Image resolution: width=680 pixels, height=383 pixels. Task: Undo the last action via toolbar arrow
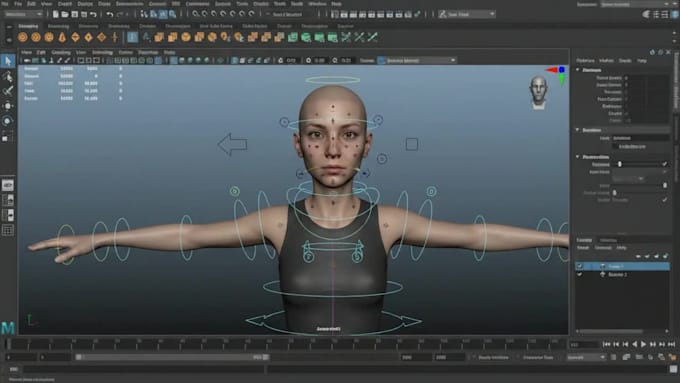coord(110,14)
